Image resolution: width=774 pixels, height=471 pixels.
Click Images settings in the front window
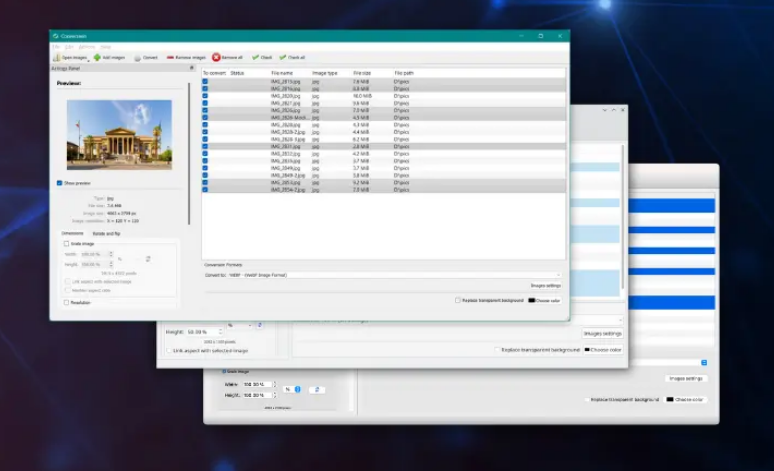pos(545,286)
